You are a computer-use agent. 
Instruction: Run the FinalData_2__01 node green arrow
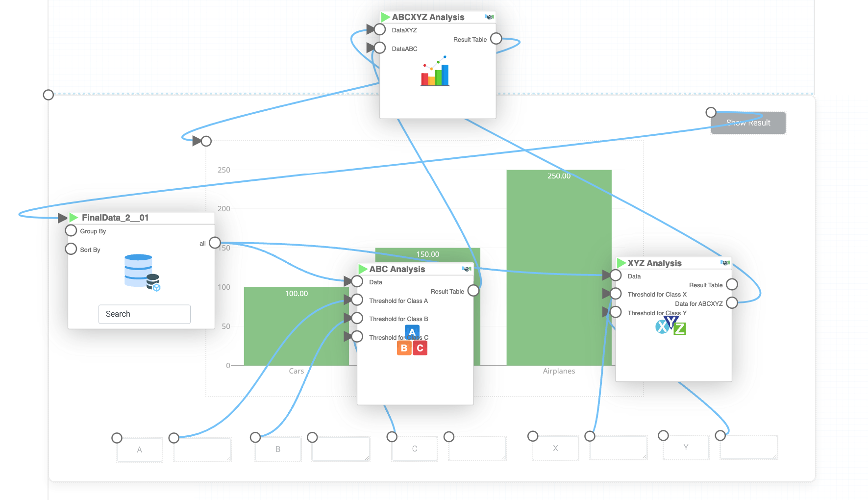(x=74, y=217)
